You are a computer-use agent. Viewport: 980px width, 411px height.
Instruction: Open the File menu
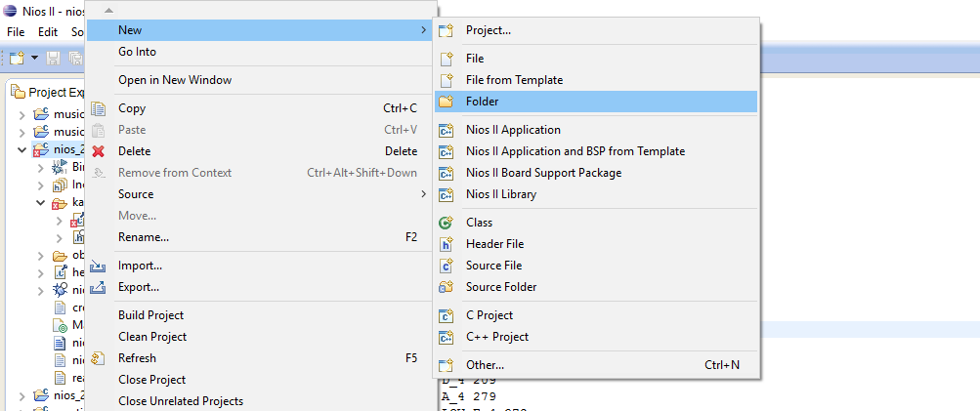pyautogui.click(x=16, y=32)
